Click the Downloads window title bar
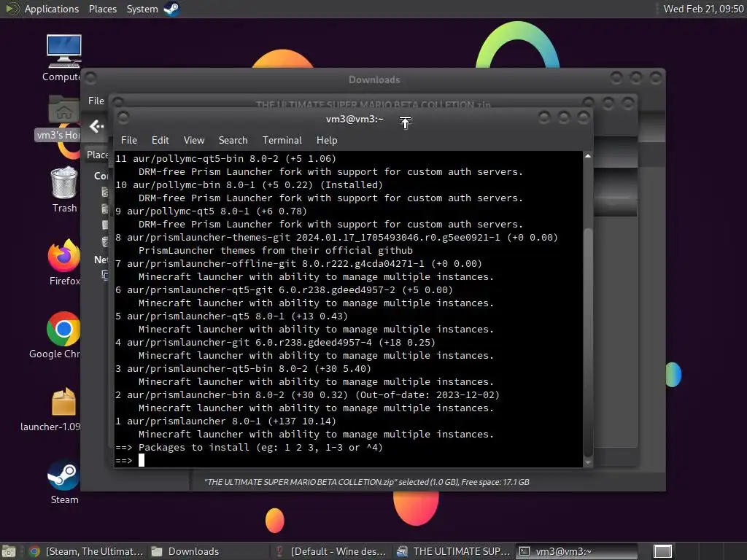This screenshot has width=747, height=560. pos(374,79)
